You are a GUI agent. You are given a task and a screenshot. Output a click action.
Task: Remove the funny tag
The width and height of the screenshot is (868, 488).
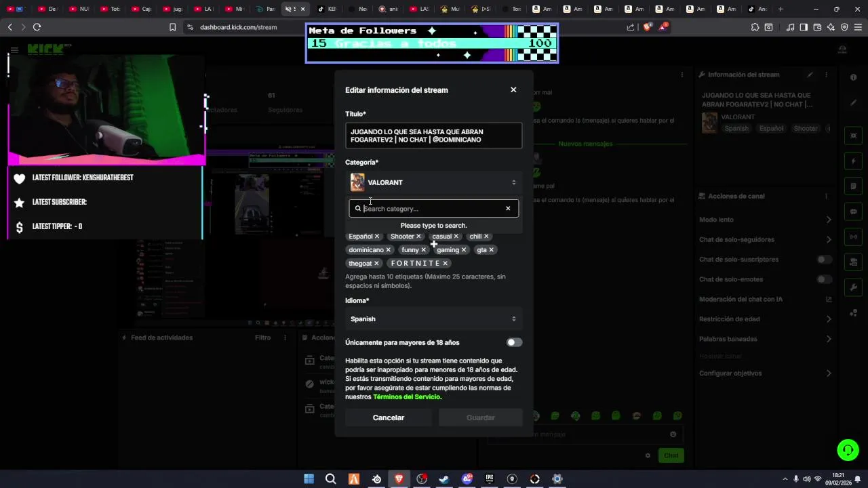[x=423, y=250]
